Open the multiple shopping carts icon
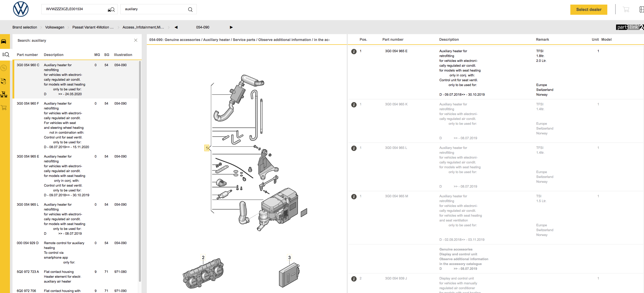 click(x=4, y=94)
